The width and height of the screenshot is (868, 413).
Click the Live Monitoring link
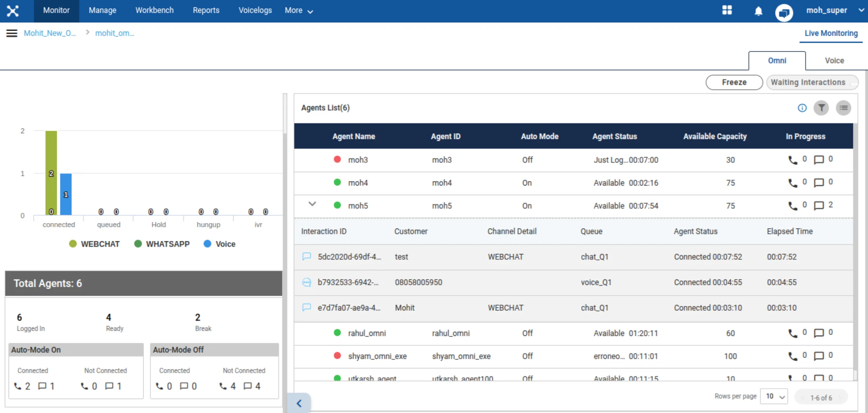831,33
